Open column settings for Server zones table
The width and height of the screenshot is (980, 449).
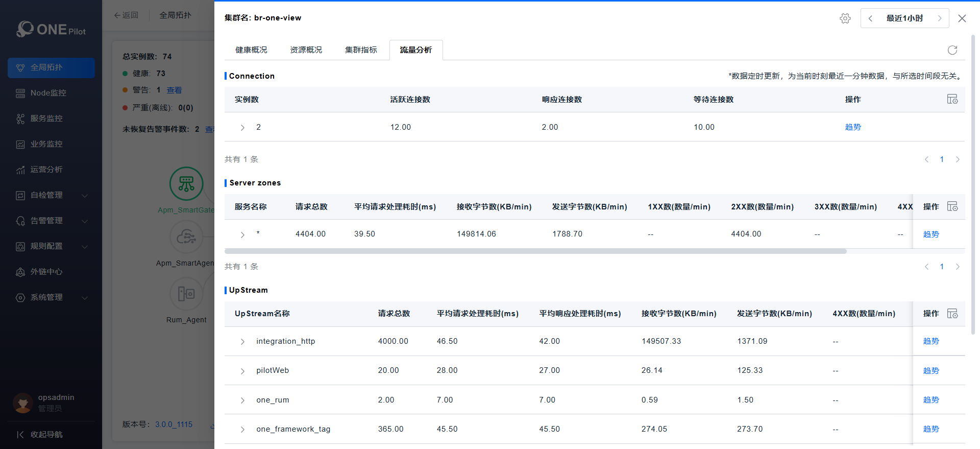tap(952, 206)
